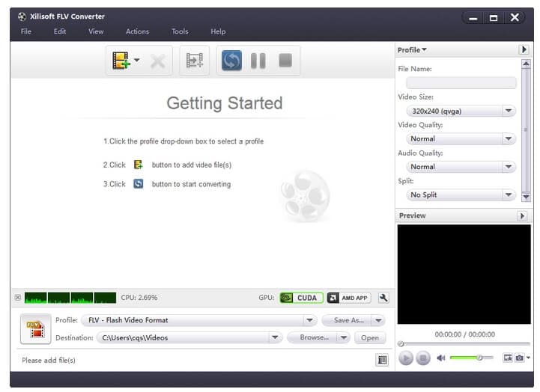Toggle the AMD APP acceleration button

348,298
